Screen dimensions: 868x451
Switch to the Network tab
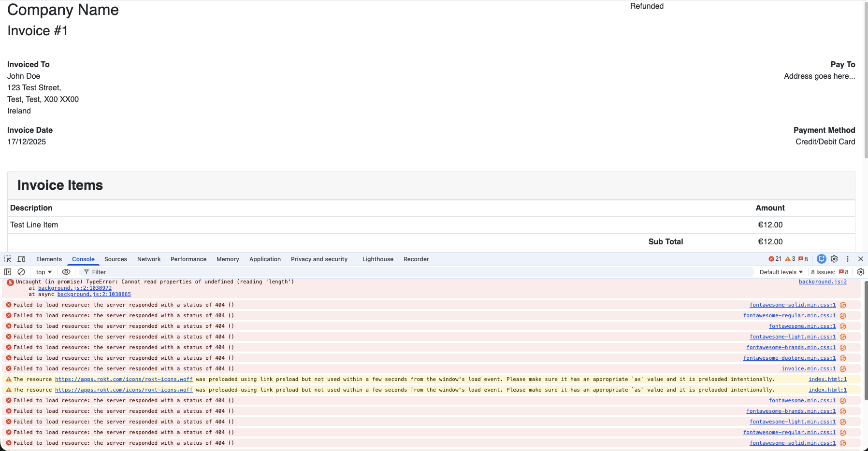coord(149,259)
